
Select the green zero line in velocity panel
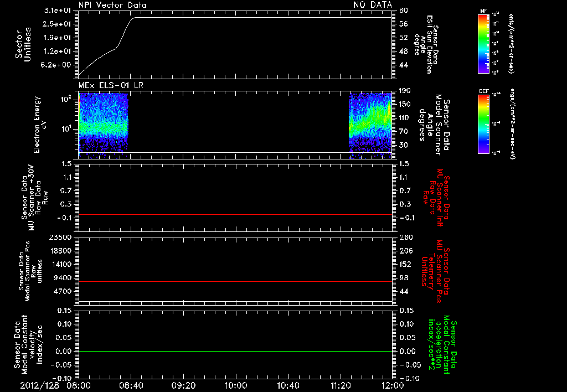click(x=235, y=351)
